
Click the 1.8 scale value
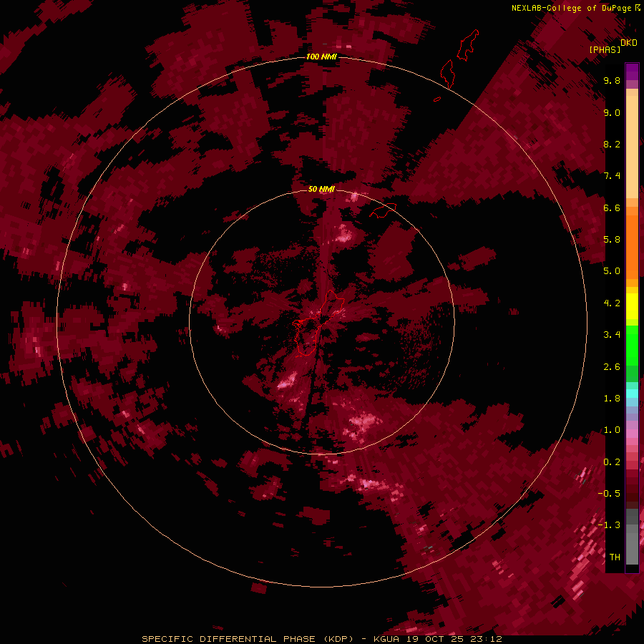(x=612, y=399)
